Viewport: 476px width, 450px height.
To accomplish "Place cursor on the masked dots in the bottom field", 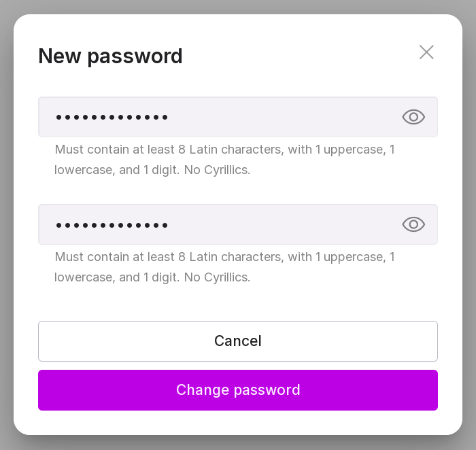I will tap(112, 225).
